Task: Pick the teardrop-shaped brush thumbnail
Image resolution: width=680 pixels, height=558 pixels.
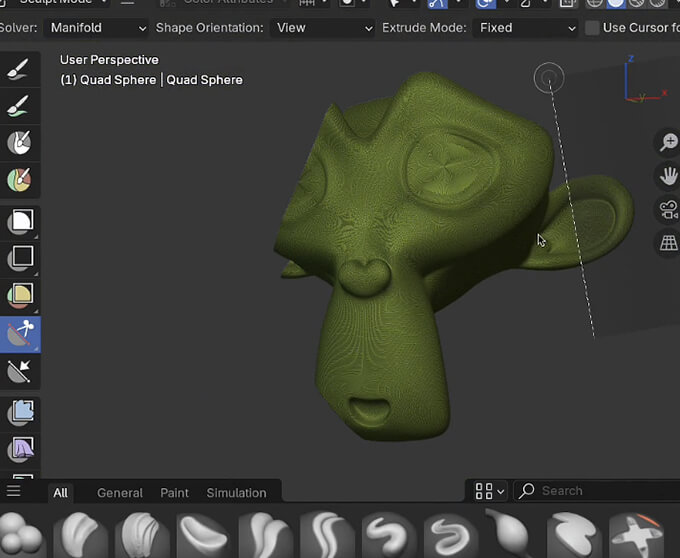Action: point(513,533)
